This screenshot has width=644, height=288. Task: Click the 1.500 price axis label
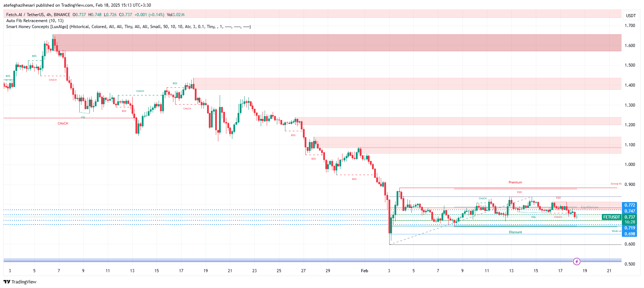[x=630, y=65]
